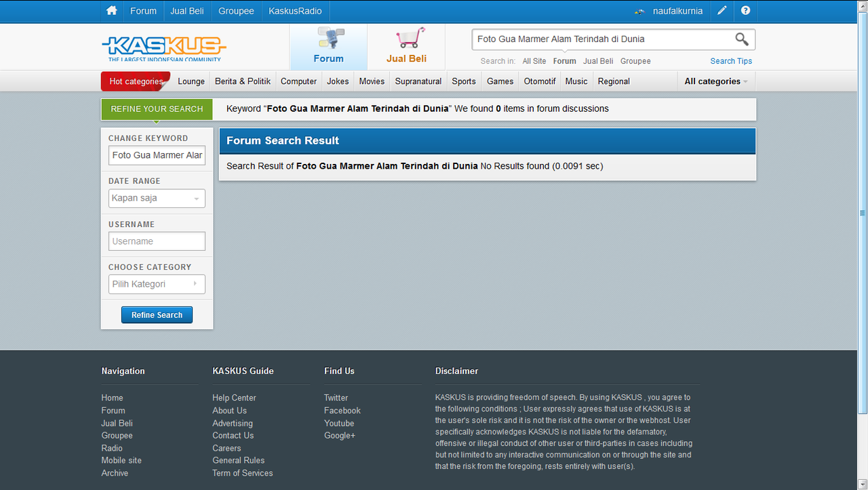Screen dimensions: 868x490
Task: Click the Username filter field
Action: point(157,241)
